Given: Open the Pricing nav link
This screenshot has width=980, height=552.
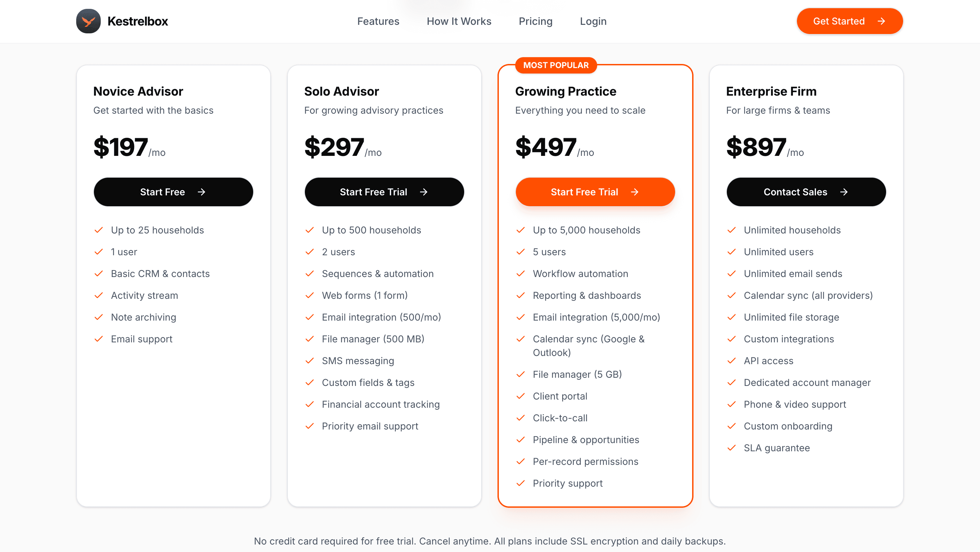Looking at the screenshot, I should tap(535, 21).
